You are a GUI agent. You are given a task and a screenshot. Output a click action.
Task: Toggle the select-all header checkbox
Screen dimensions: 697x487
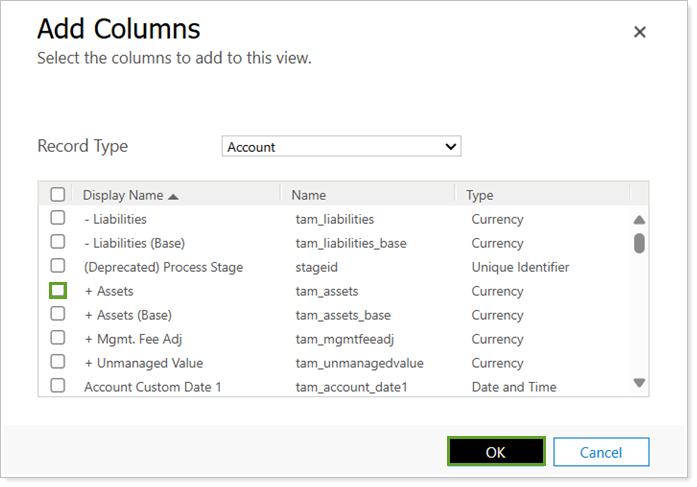[x=58, y=194]
